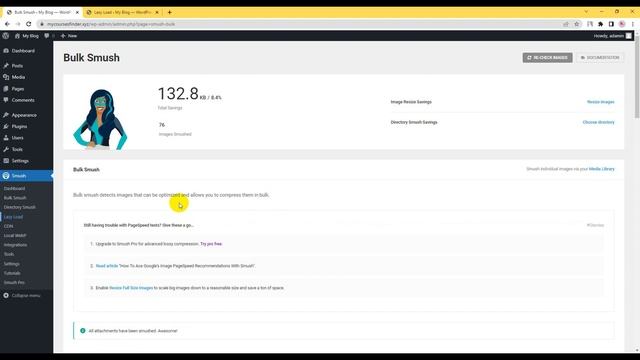This screenshot has width=640, height=360.
Task: Open Directory Smush submenu item
Action: point(20,207)
